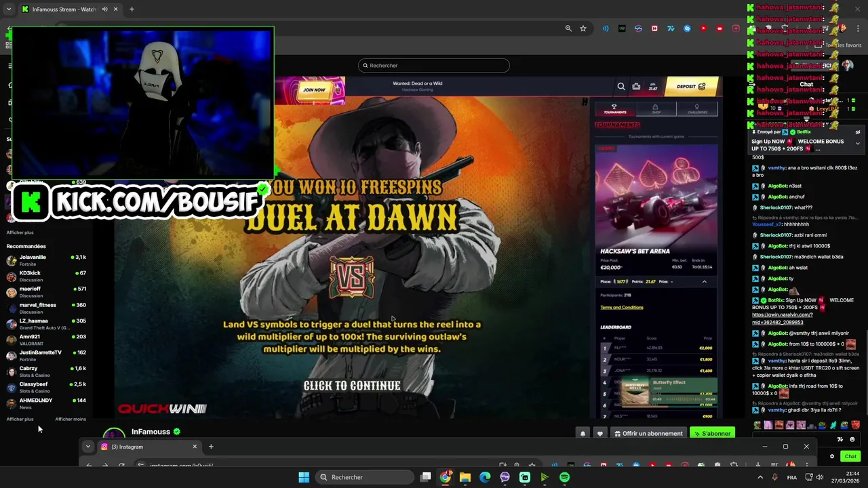Click the Kick Rechercher search field
Screen dimensions: 868x488
[x=434, y=65]
